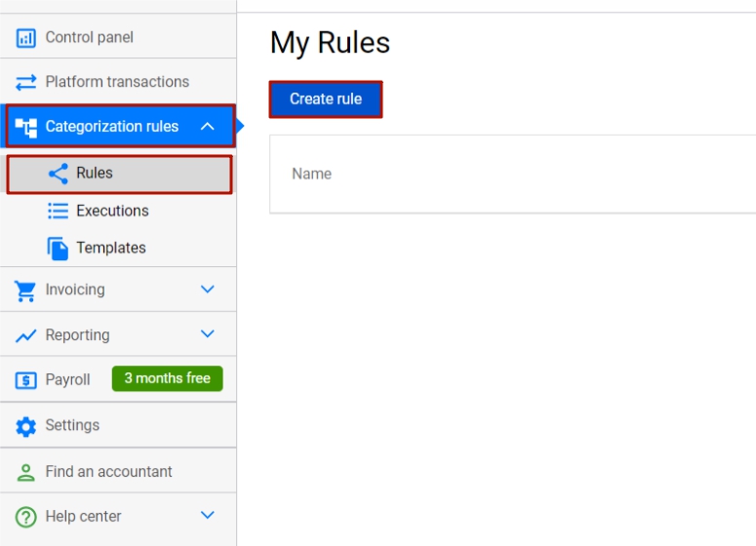Click the Reporting trend line icon
The image size is (756, 546).
[26, 335]
